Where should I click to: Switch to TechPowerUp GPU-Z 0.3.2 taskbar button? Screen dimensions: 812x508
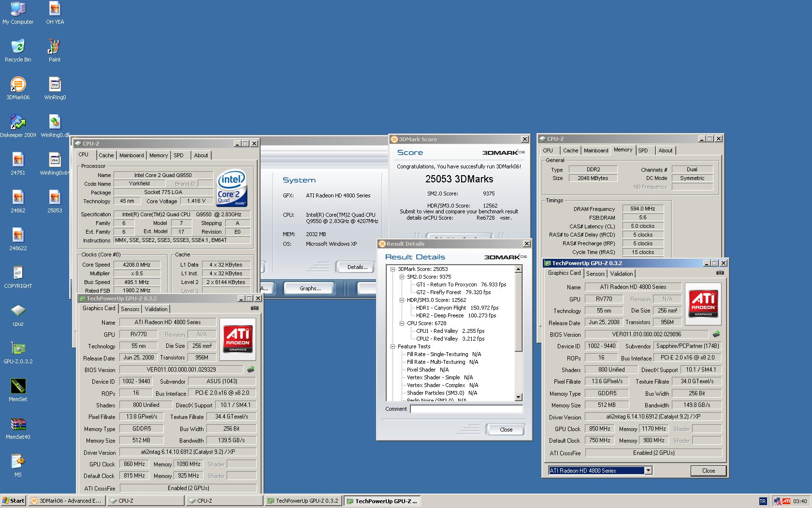[304, 501]
